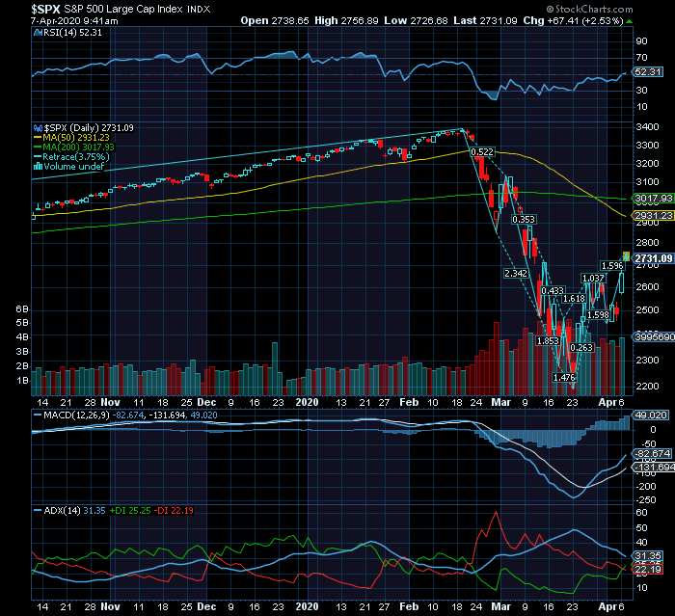Select the Low 2726.68 value in the header
The image size is (675, 616).
point(416,20)
